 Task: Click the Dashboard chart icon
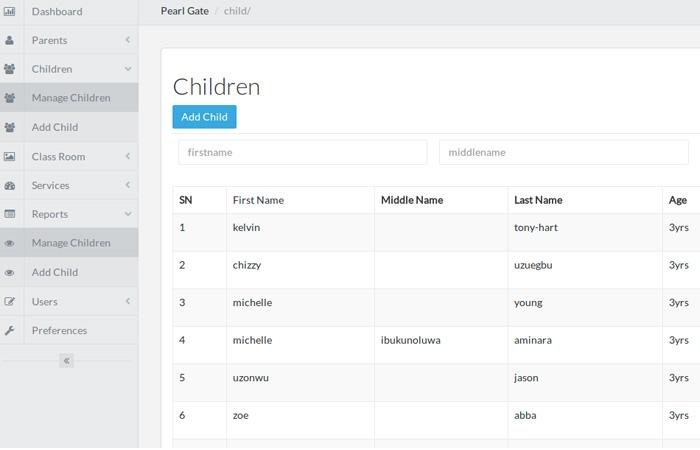tap(10, 12)
